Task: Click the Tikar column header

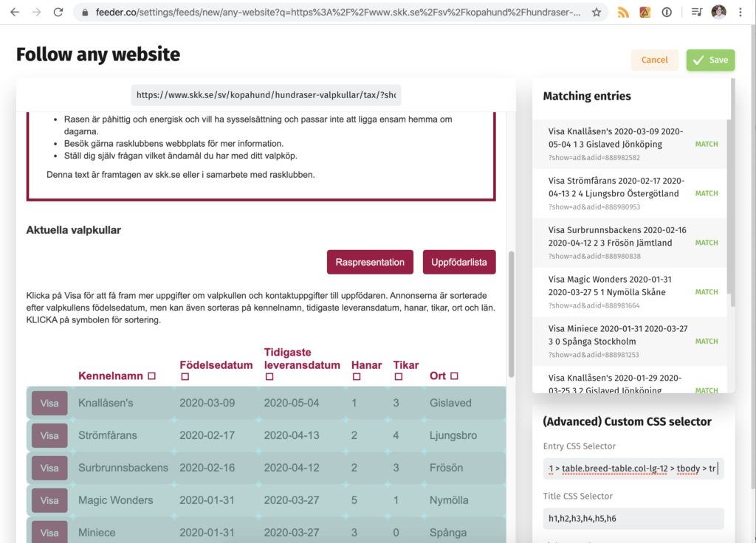Action: (x=406, y=364)
